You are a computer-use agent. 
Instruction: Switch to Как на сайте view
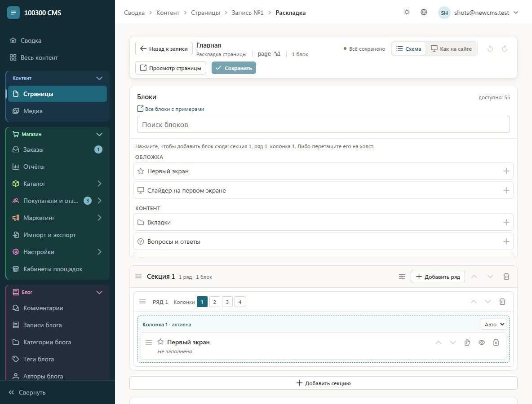[x=451, y=49]
